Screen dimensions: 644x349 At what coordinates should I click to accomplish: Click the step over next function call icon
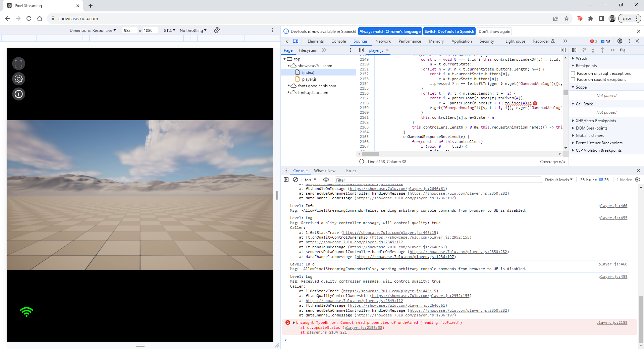pos(584,50)
